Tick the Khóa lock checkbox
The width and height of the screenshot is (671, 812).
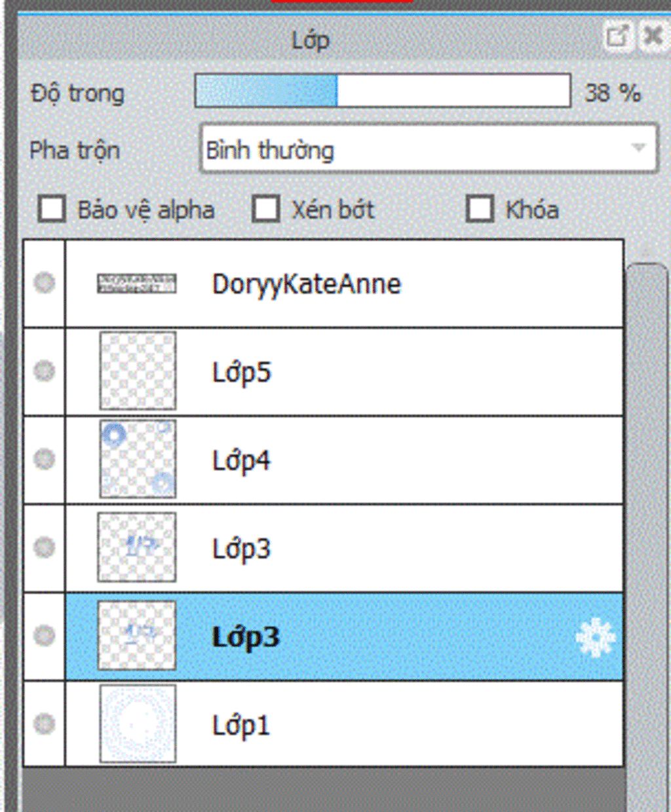(x=480, y=210)
